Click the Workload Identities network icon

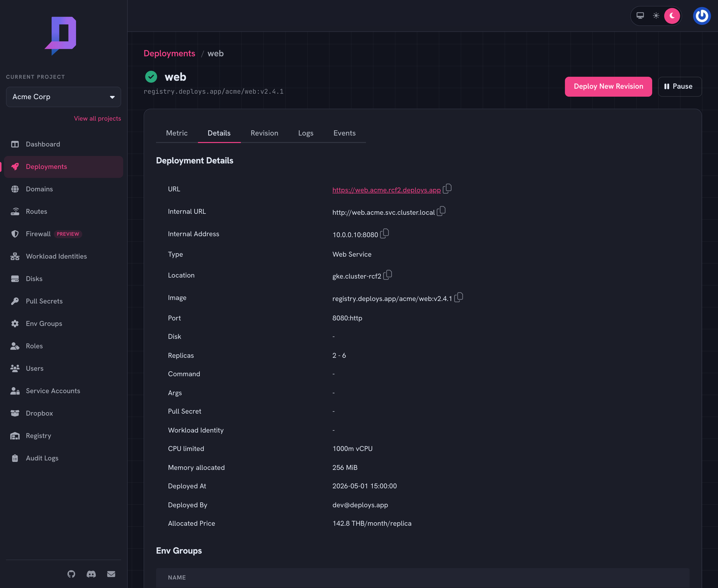coord(15,256)
